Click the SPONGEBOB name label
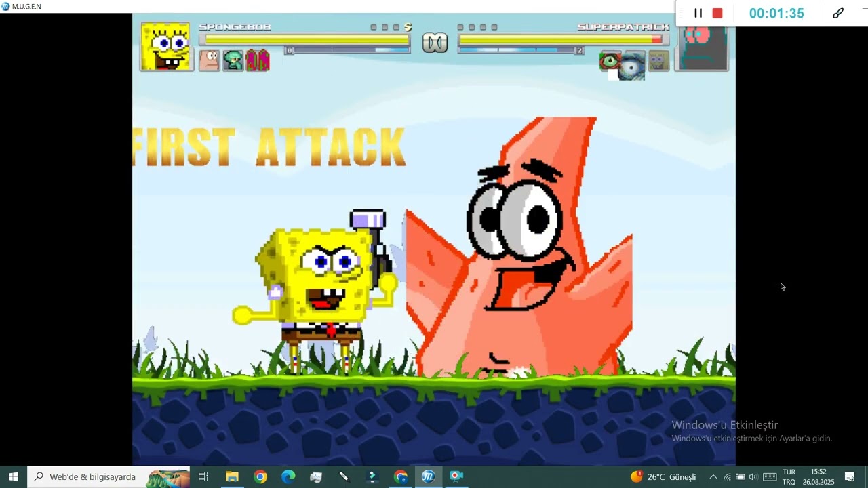Viewport: 868px width, 488px height. (235, 27)
